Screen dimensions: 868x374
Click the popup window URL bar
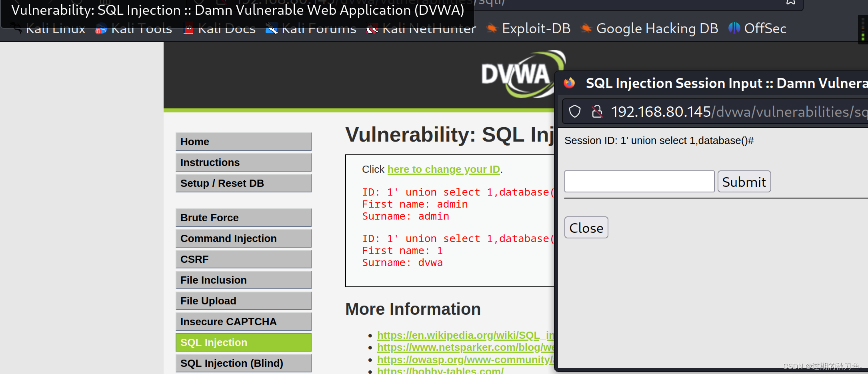(x=716, y=112)
